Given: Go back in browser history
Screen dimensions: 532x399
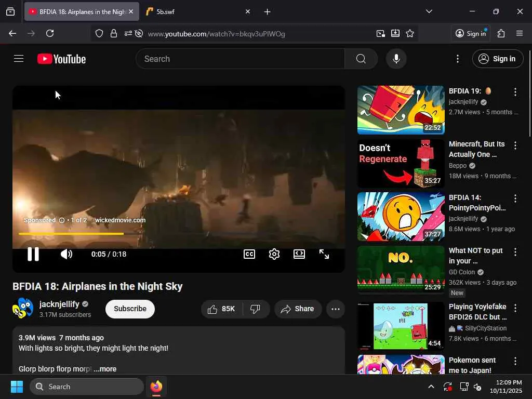Looking at the screenshot, I should point(12,33).
